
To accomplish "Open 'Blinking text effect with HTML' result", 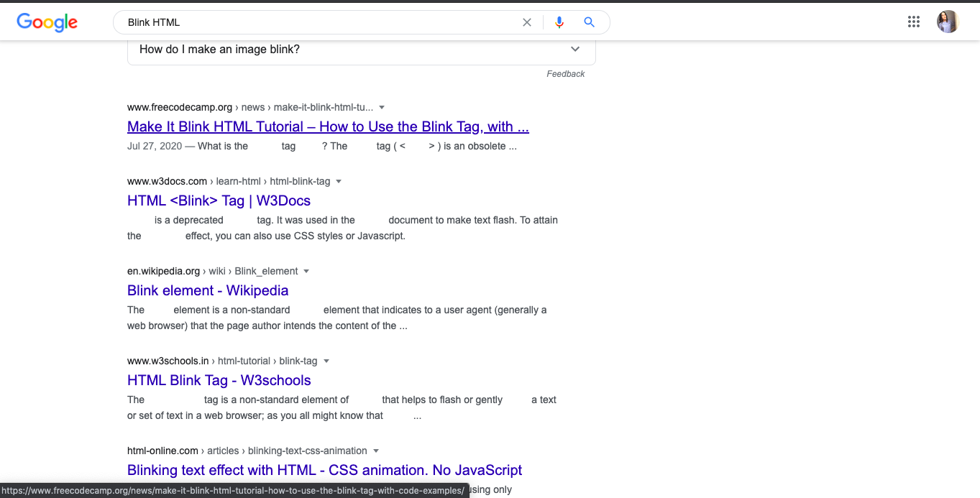I will tap(324, 471).
